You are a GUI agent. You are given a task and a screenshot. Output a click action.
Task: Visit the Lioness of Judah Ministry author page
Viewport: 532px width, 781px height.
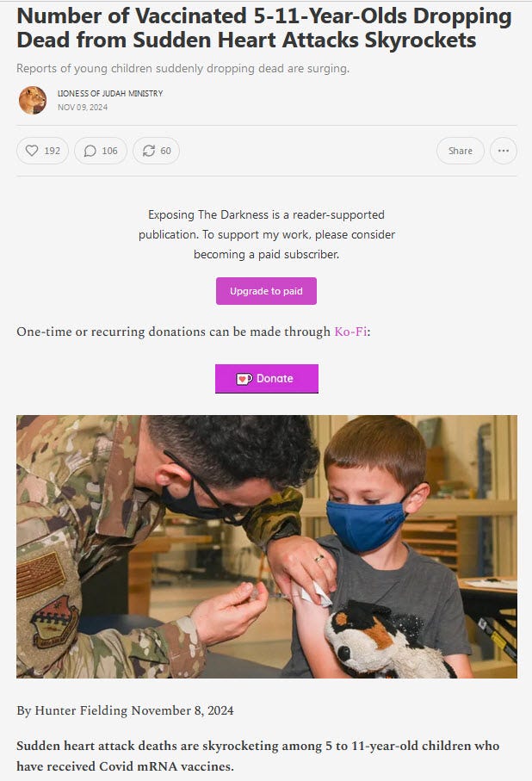(110, 93)
